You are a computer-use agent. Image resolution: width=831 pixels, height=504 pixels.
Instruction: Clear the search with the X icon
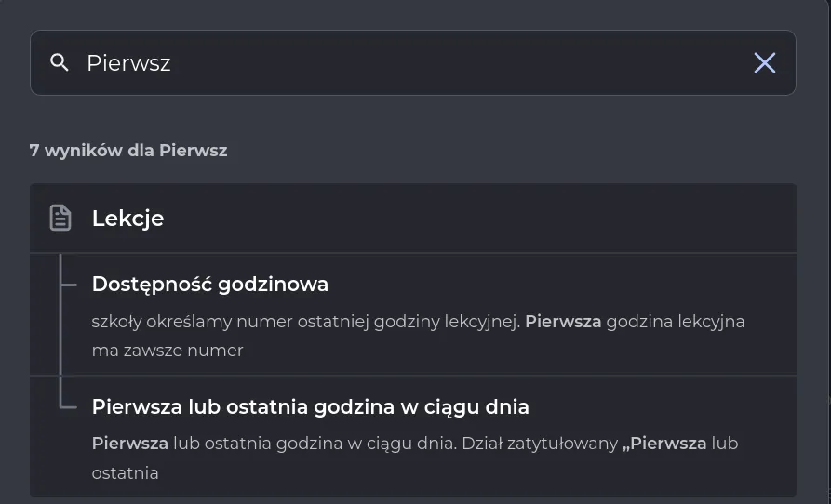[764, 62]
